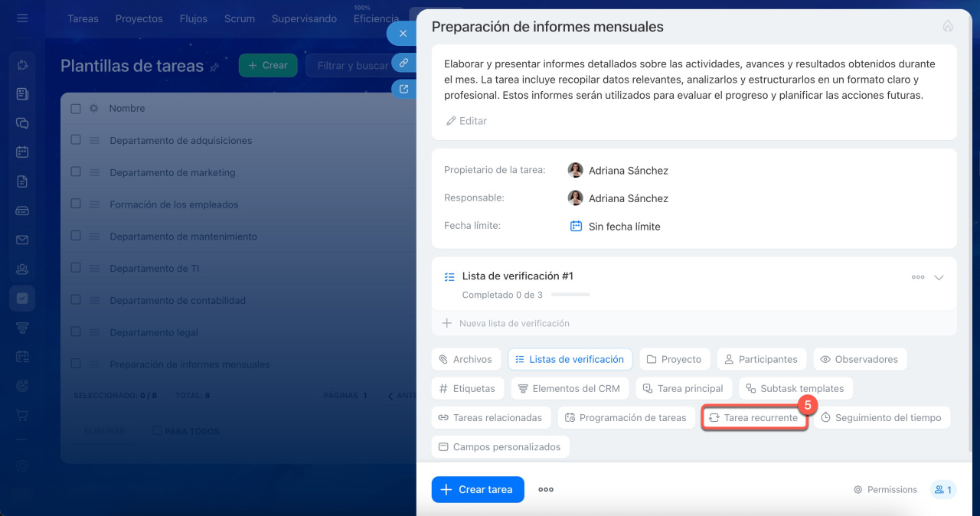Toggle the select-all checkbox in header
Image resolution: width=980 pixels, height=516 pixels.
[76, 109]
